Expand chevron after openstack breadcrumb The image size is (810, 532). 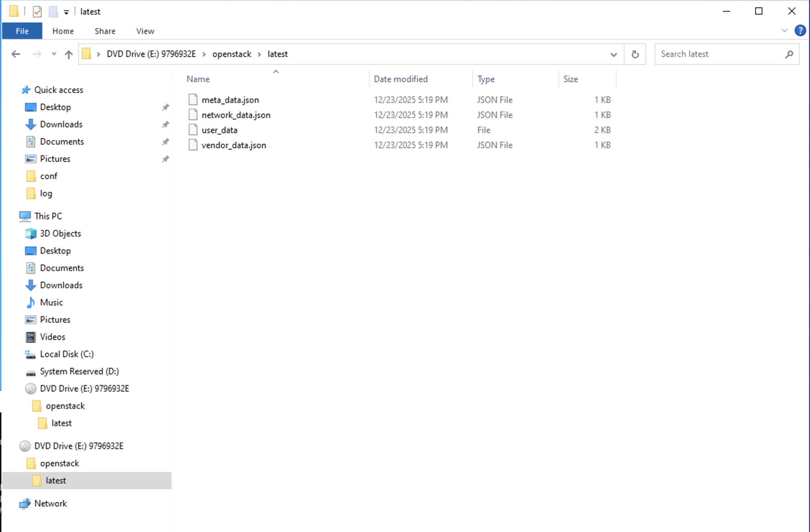(x=259, y=54)
